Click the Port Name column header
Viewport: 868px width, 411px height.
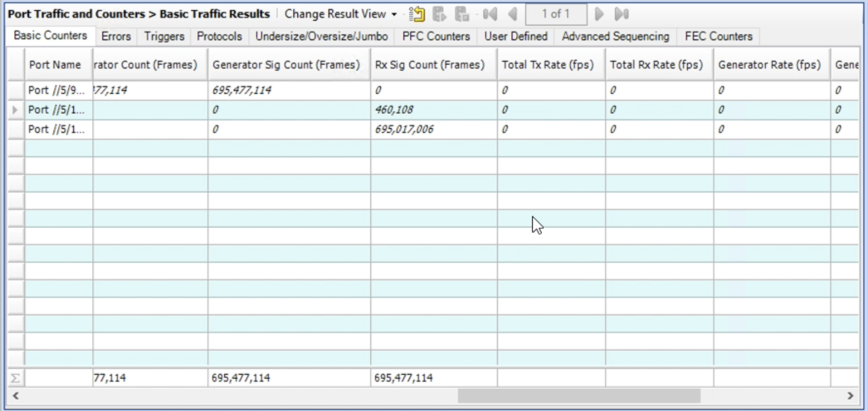point(58,64)
